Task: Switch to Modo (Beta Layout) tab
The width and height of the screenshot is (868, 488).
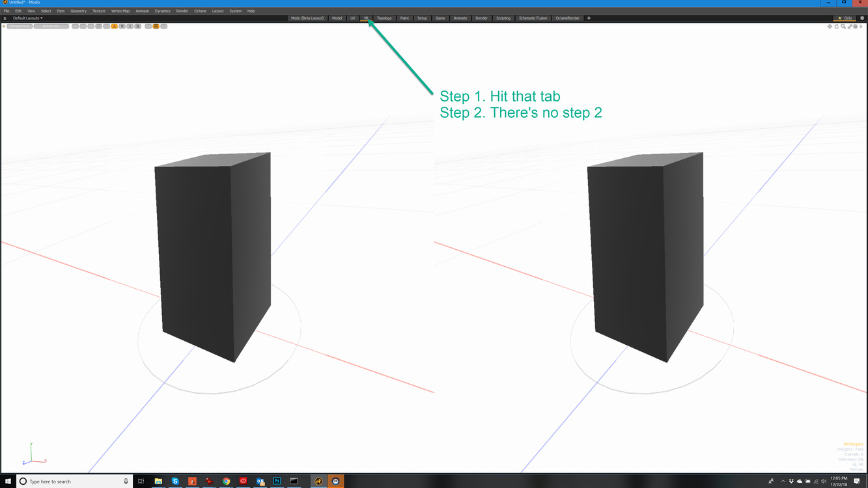Action: [307, 18]
